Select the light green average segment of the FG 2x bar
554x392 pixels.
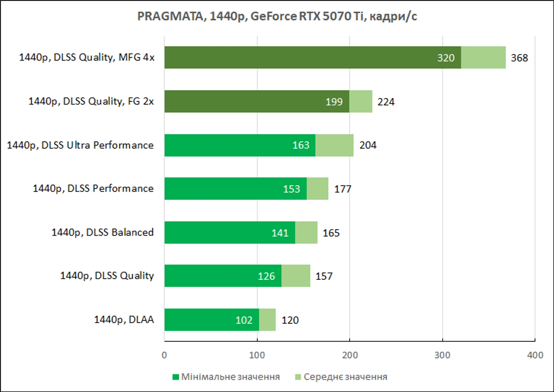point(361,101)
